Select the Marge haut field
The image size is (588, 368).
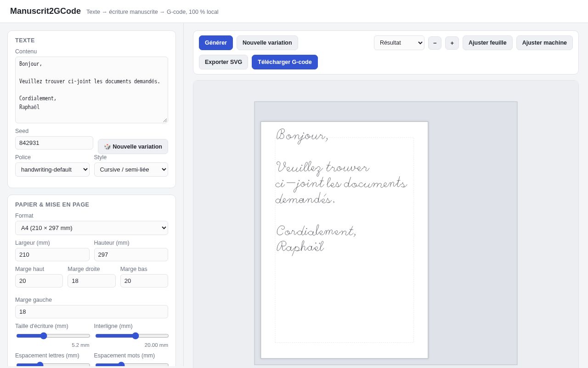pos(39,281)
